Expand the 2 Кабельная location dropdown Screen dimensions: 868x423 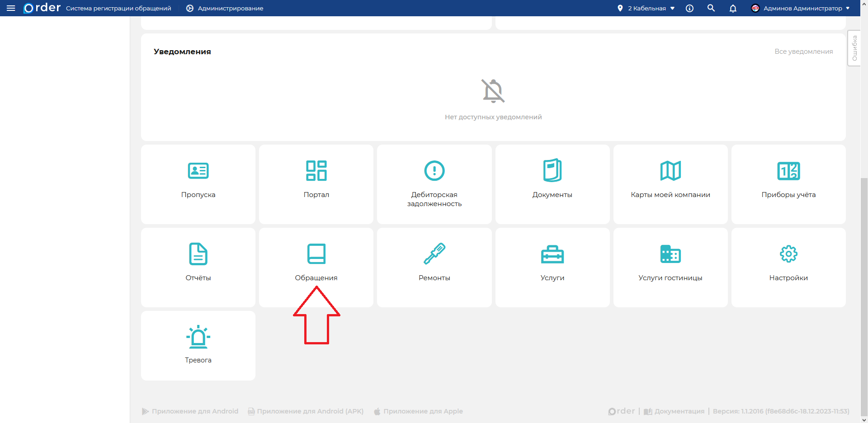[646, 8]
